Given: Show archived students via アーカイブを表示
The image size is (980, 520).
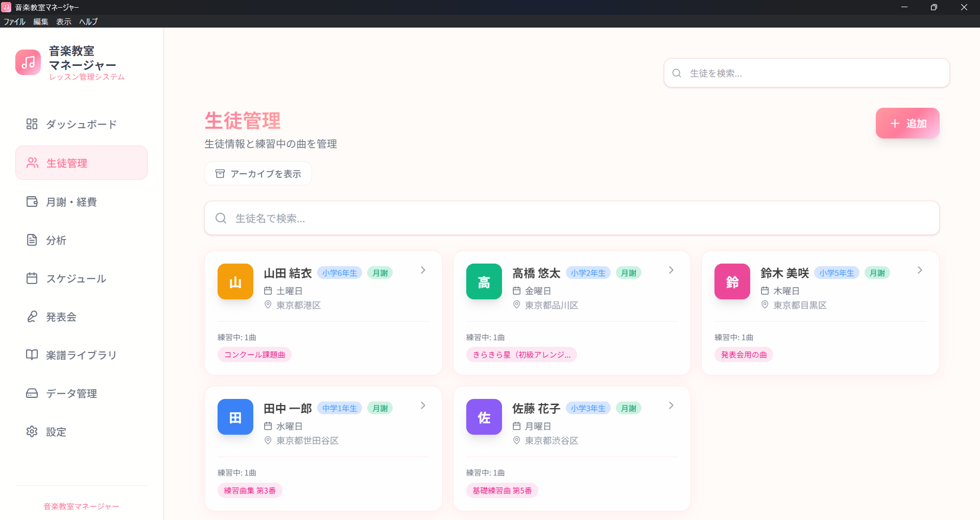Looking at the screenshot, I should (257, 173).
